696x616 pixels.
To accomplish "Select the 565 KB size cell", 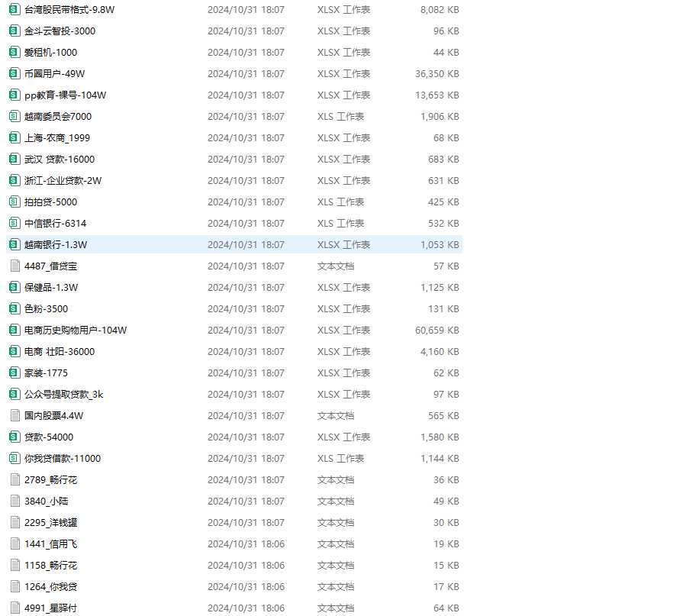I will tap(443, 416).
